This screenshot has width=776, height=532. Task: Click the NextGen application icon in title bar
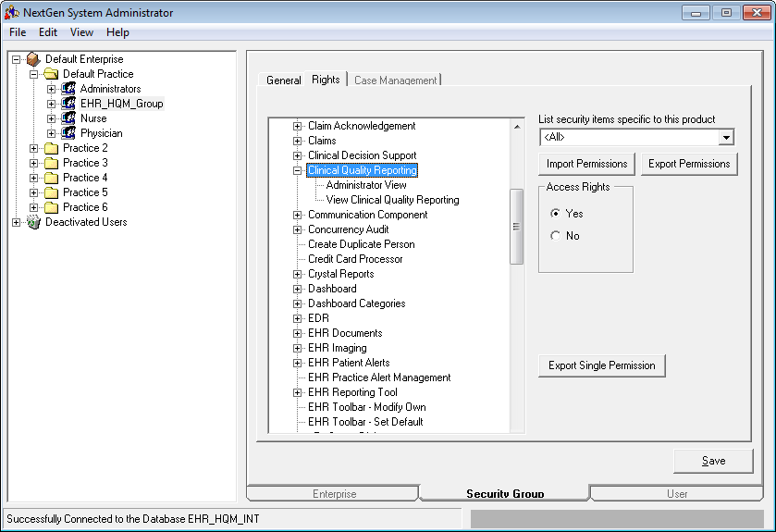[x=12, y=12]
